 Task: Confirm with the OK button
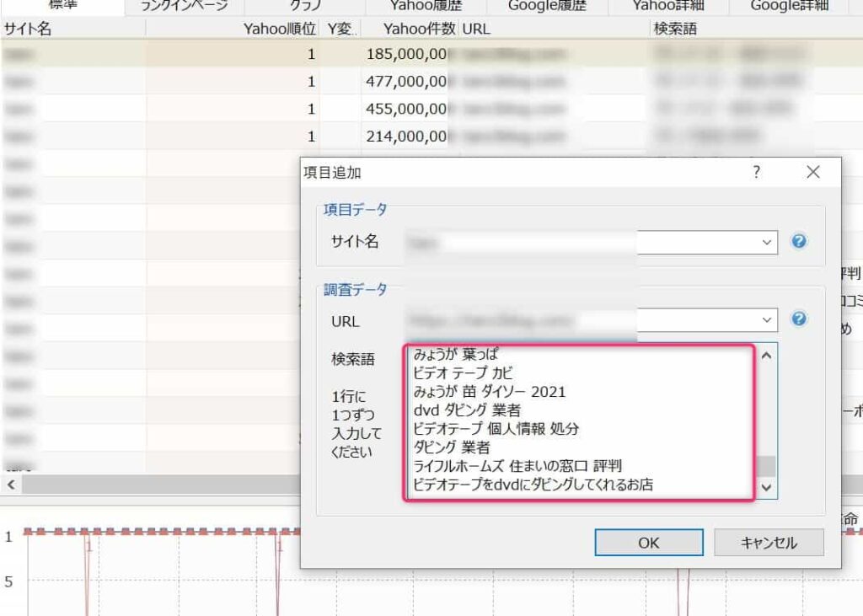[x=649, y=542]
